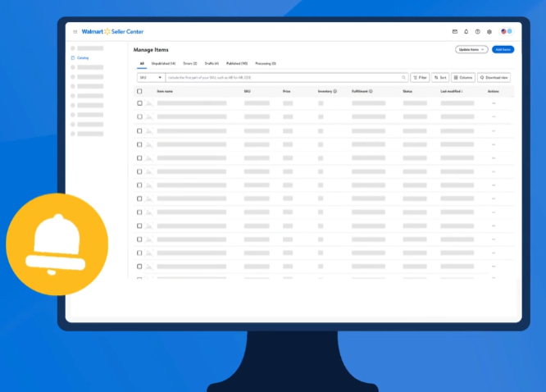Click the Add Items button
This screenshot has width=546, height=392.
pyautogui.click(x=503, y=49)
